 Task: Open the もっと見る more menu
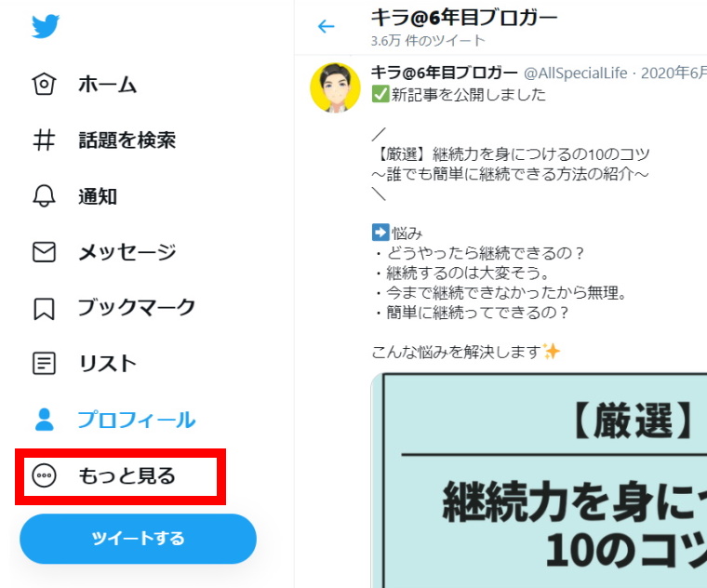(x=120, y=476)
